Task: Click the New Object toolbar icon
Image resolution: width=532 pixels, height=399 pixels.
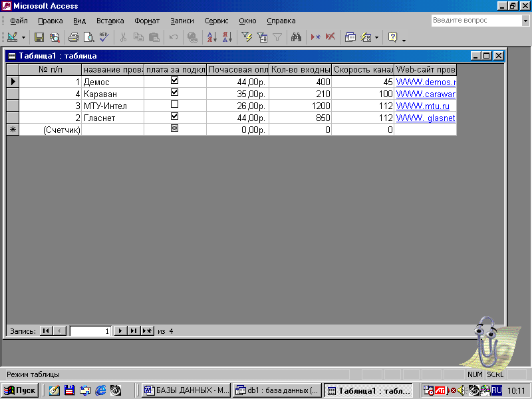Action: click(x=366, y=37)
